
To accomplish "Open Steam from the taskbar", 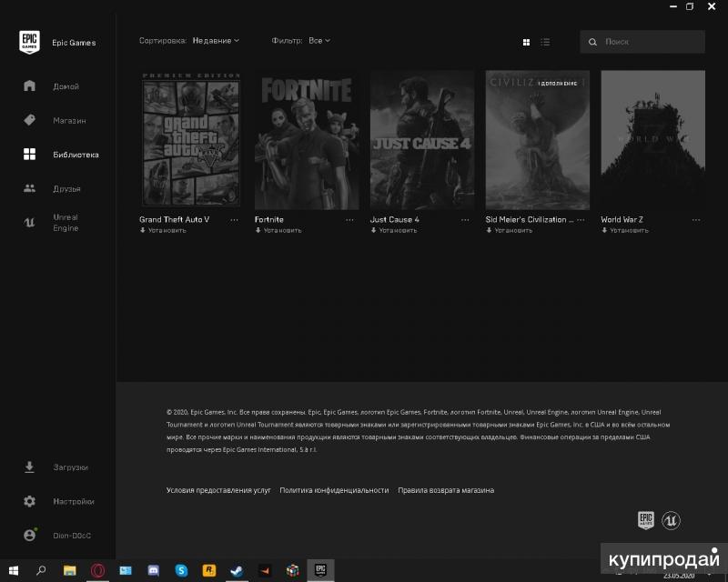I will (237, 570).
